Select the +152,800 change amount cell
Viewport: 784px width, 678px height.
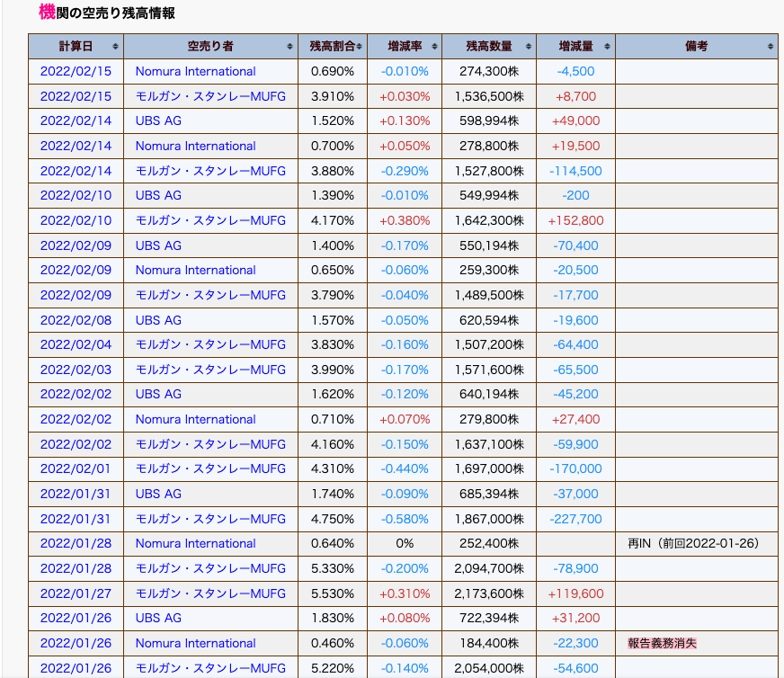tap(576, 220)
